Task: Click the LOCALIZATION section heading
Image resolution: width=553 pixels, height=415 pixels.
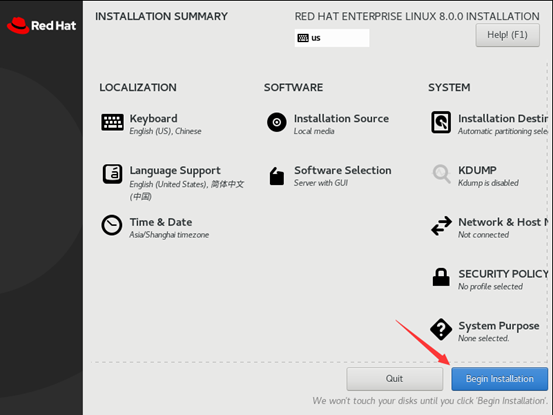Action: tap(138, 87)
